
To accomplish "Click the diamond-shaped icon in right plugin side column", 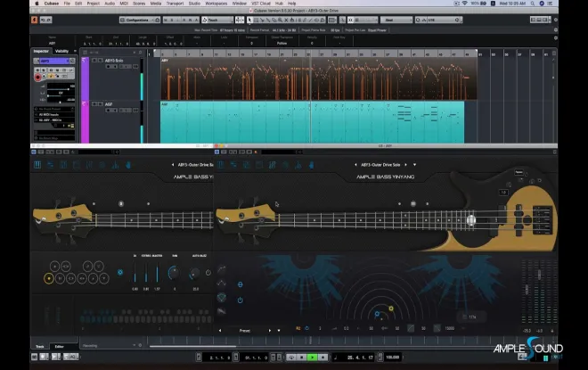I will (x=222, y=298).
